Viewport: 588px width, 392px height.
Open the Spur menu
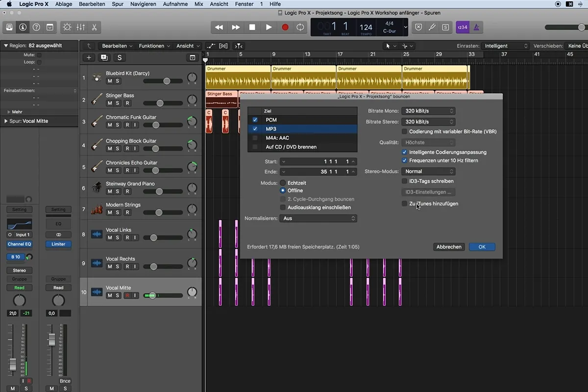[x=118, y=4]
